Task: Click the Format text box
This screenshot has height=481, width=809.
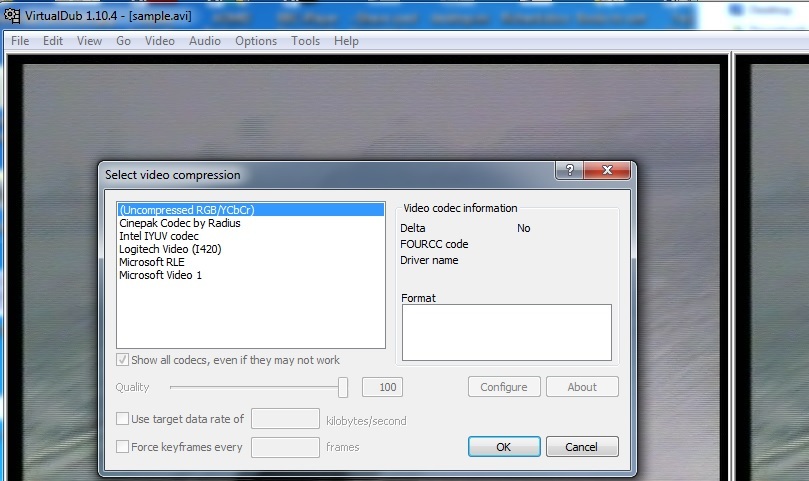Action: pyautogui.click(x=507, y=332)
